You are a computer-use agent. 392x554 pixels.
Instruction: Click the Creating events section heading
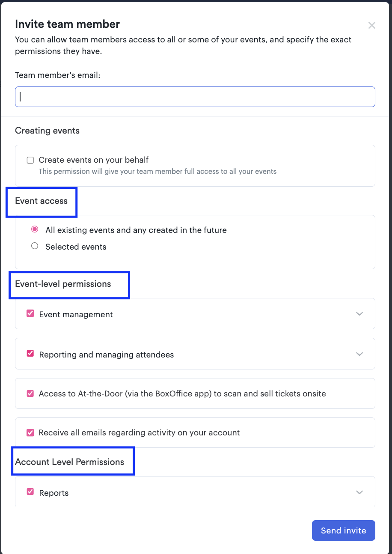click(47, 131)
